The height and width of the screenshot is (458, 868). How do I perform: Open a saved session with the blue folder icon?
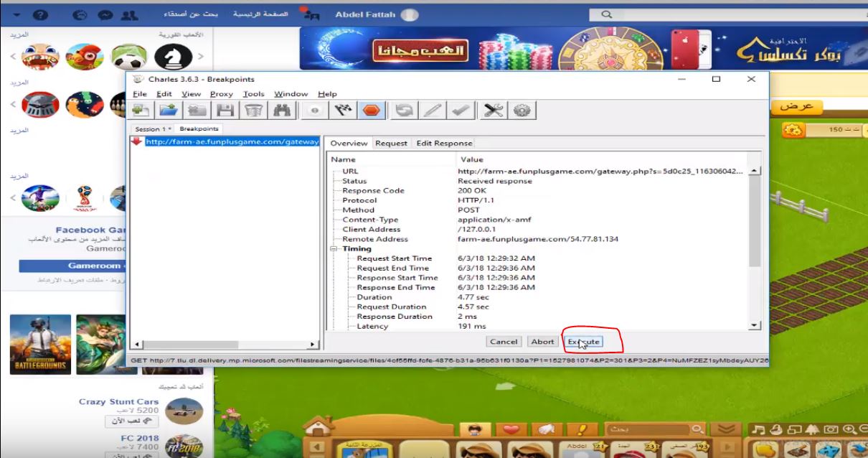(x=168, y=110)
